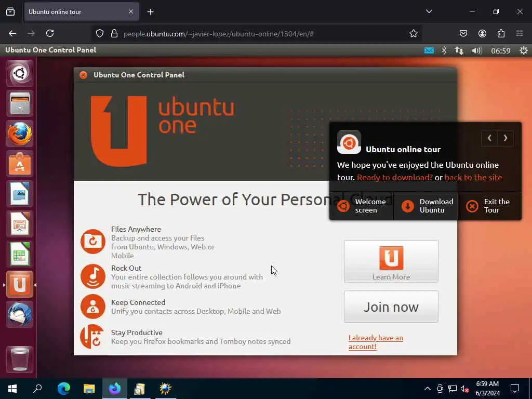The height and width of the screenshot is (399, 532).
Task: Click the site security padlock icon
Action: tap(114, 33)
